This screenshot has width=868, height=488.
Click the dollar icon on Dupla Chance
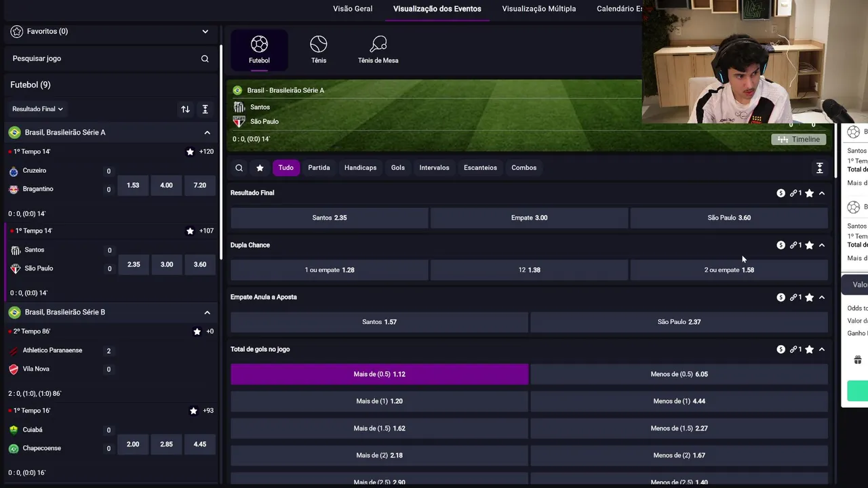coord(781,245)
